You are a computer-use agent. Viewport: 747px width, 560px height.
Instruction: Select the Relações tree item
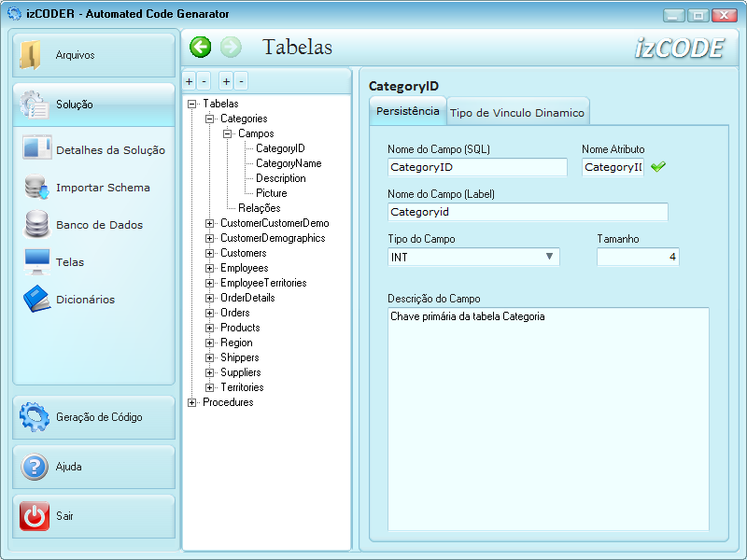(260, 208)
